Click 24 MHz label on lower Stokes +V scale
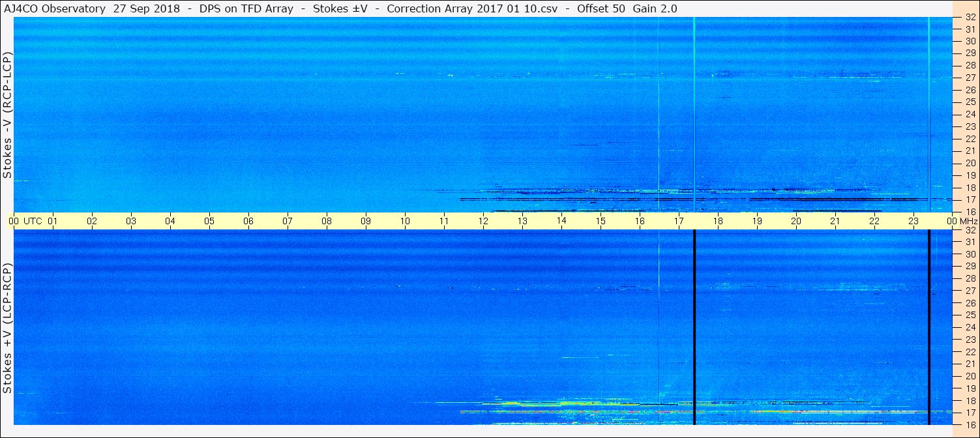 [x=970, y=327]
